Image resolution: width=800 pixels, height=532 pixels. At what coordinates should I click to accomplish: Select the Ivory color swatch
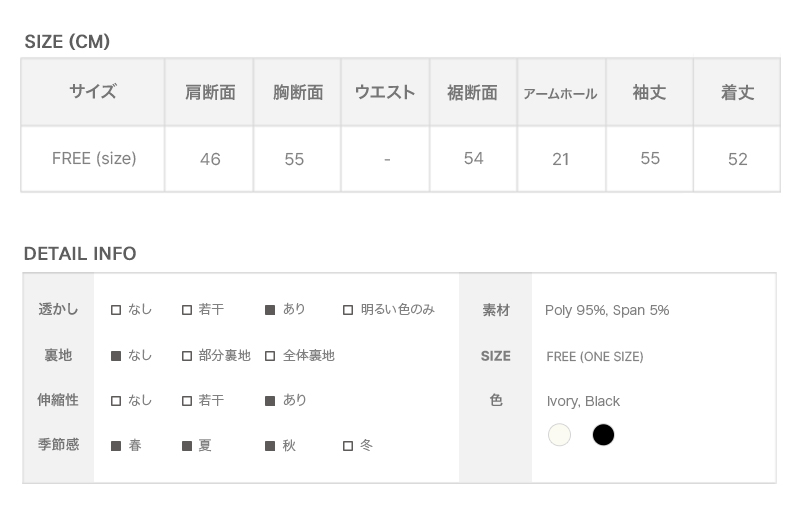click(x=559, y=435)
